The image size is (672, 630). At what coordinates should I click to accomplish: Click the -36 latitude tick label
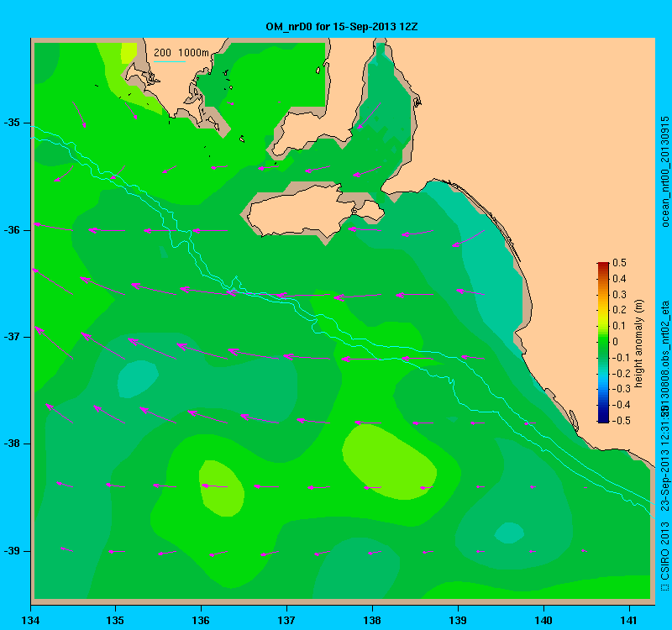coord(12,230)
